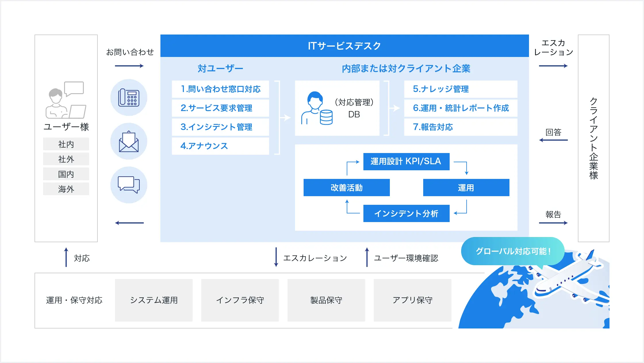Viewport: 644px width, 363px height.
Task: Click the user with laptop illustration
Action: coord(66,100)
